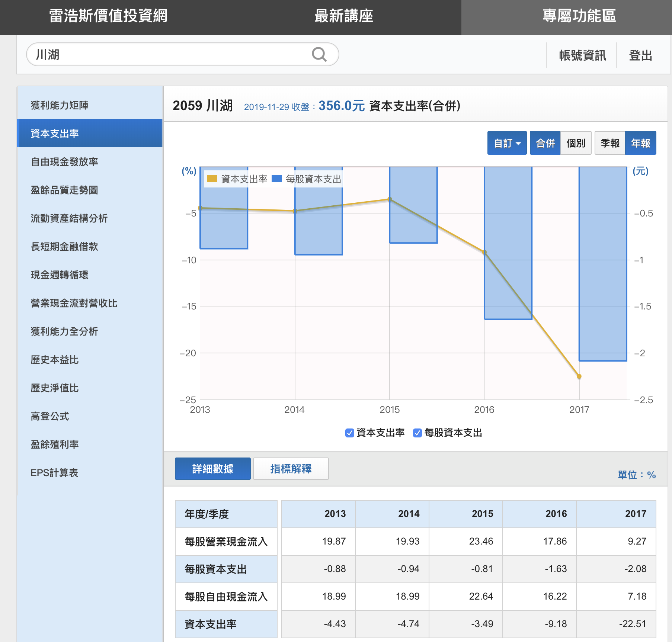Image resolution: width=672 pixels, height=642 pixels.
Task: Open the 指標解釋 tab
Action: 291,469
